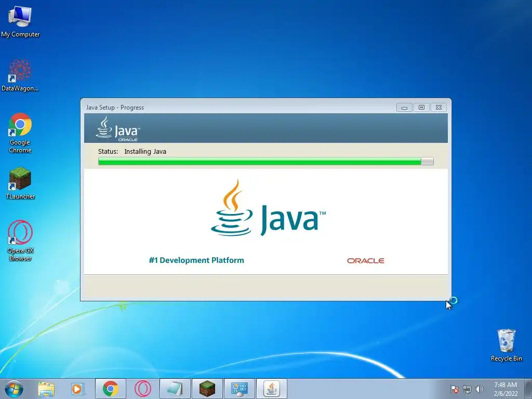Screen dimensions: 532x399
Task: Open Windows Explorer in the taskbar
Action: (46, 389)
